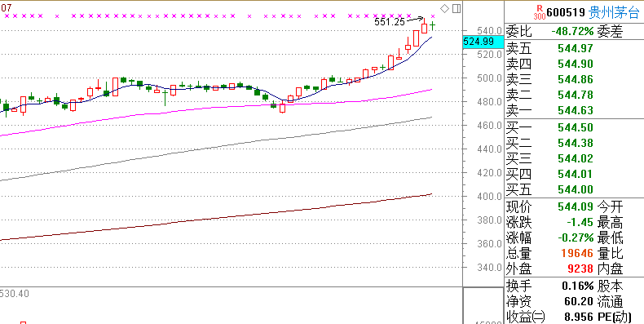Click the 换手 value 0.16%
The image size is (644, 324).
tap(578, 286)
